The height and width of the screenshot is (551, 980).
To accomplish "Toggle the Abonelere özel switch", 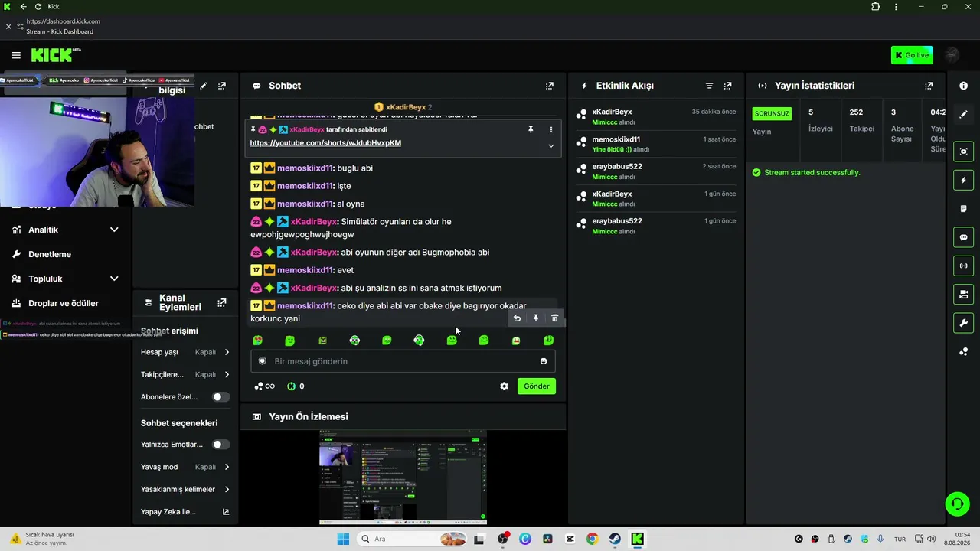I will coord(220,397).
